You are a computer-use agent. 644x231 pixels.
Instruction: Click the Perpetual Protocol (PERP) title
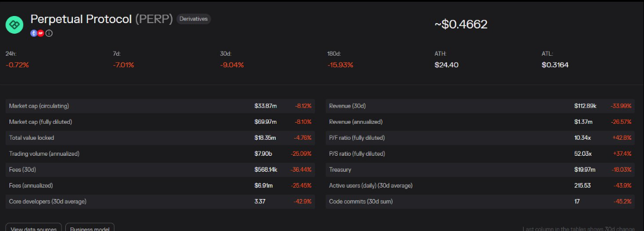click(x=101, y=19)
